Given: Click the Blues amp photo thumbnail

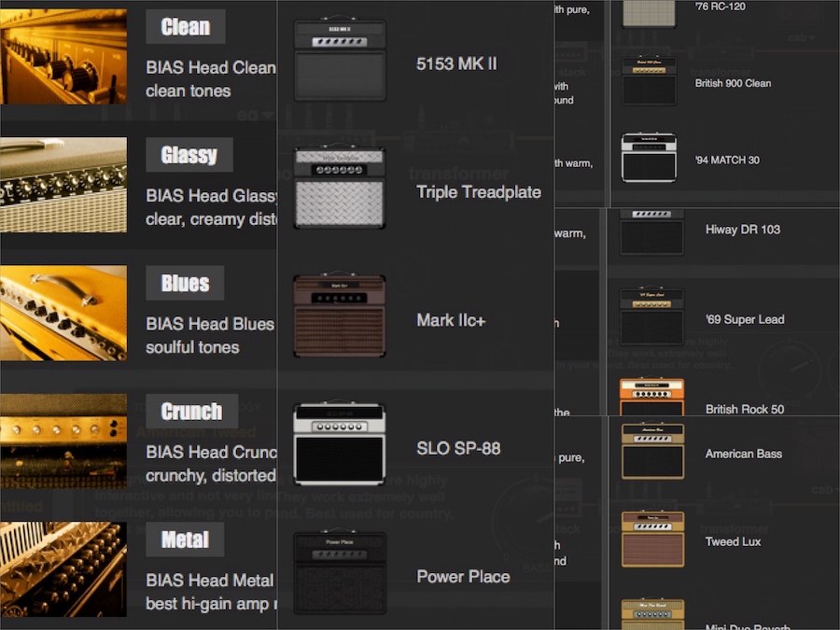Looking at the screenshot, I should pos(63,313).
